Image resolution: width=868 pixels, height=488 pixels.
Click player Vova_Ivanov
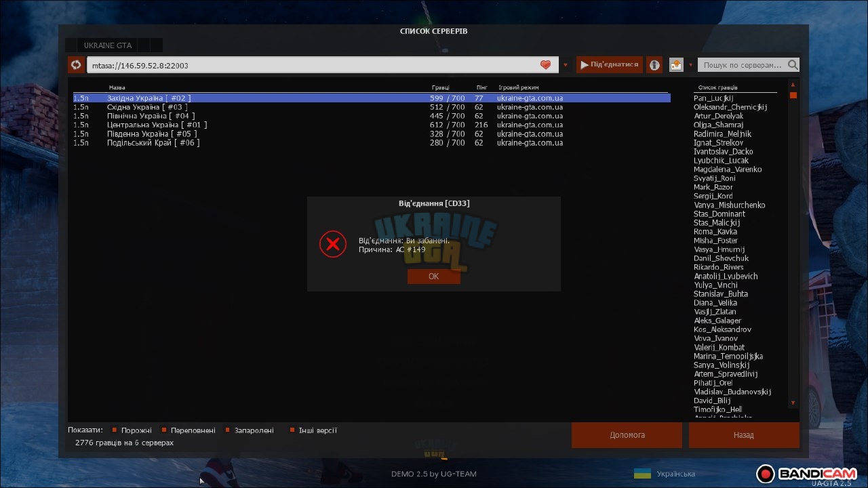click(x=715, y=338)
